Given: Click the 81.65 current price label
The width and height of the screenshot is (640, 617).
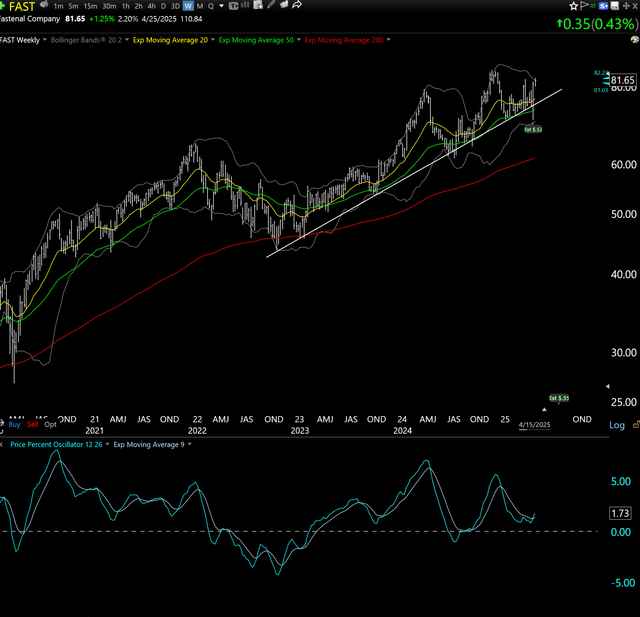Looking at the screenshot, I should pyautogui.click(x=623, y=80).
